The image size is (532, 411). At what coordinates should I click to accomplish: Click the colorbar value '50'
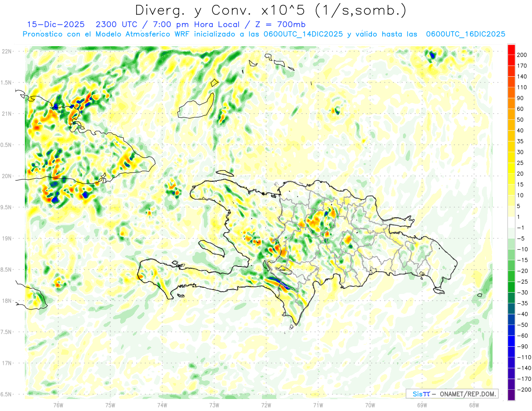click(x=520, y=120)
